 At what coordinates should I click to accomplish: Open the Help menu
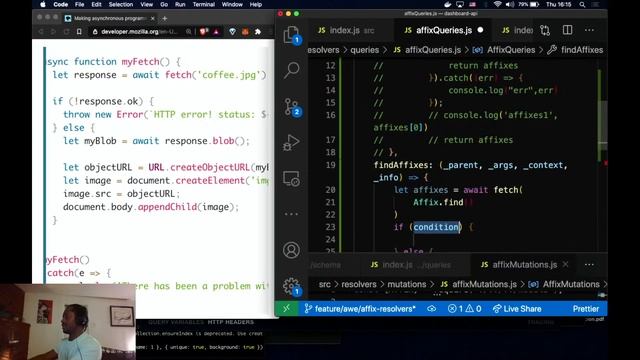pos(256,4)
